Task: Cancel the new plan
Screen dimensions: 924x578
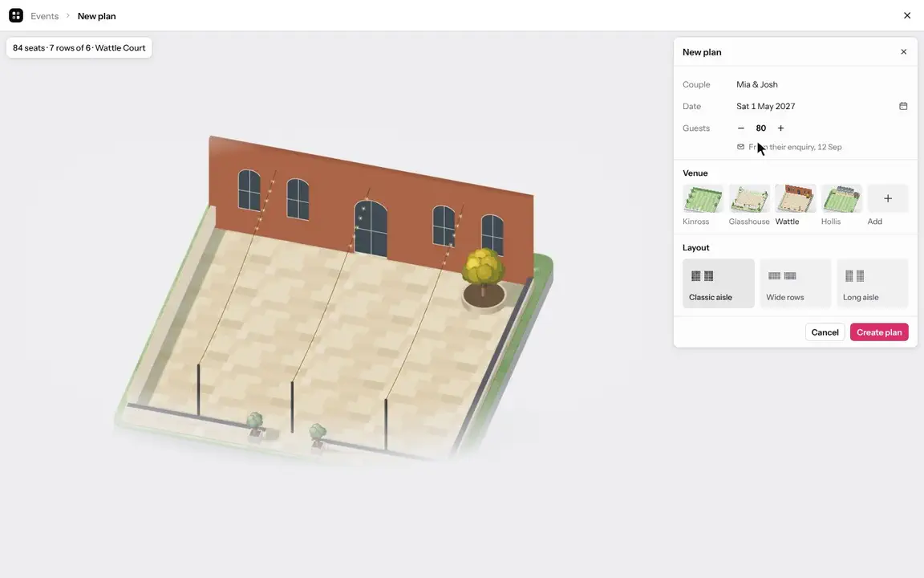Action: point(825,332)
